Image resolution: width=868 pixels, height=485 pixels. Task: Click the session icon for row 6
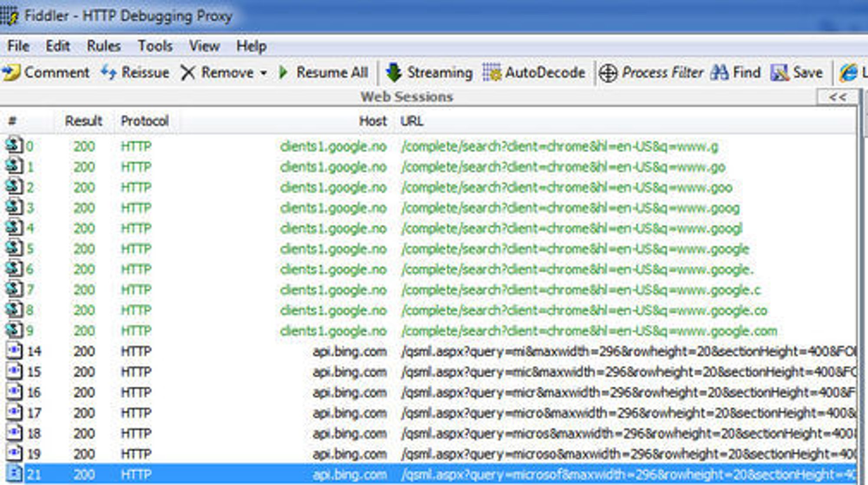pos(14,268)
